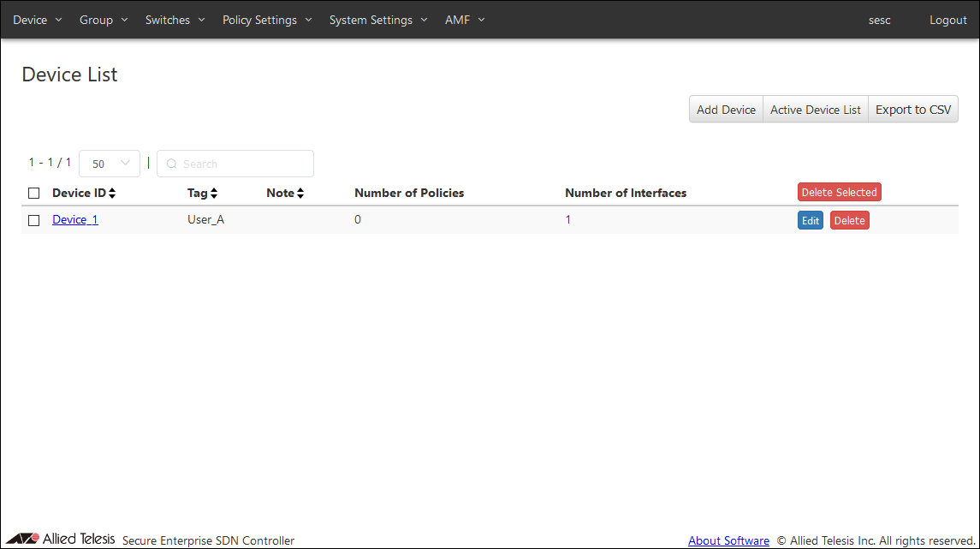Screen dimensions: 980x549
Task: Click the Tag column sort arrows
Action: click(214, 194)
